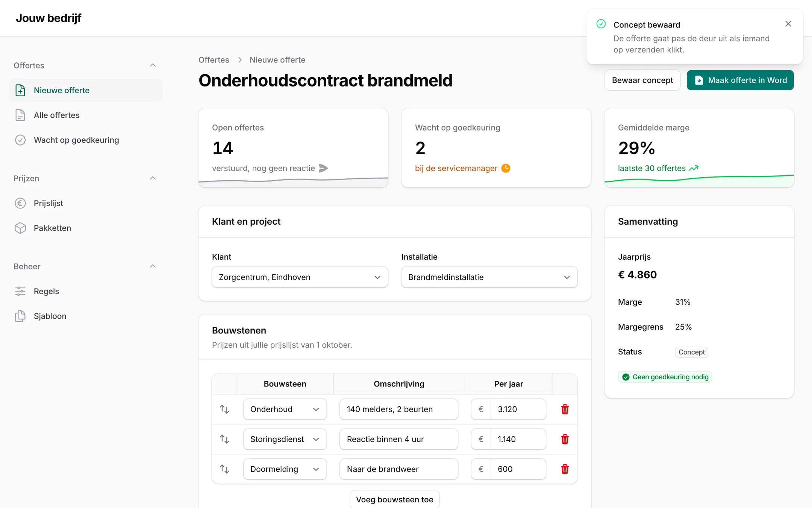Open the Regels page
This screenshot has height=508, width=812.
point(86,291)
